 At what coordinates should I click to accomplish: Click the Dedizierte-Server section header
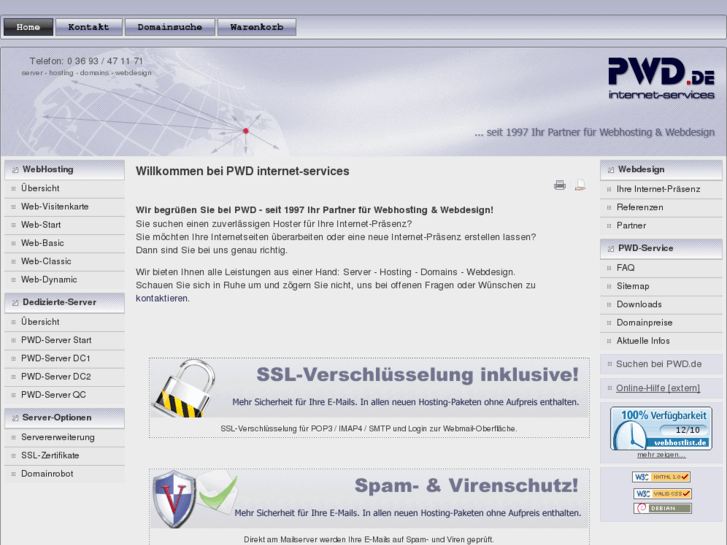64,302
